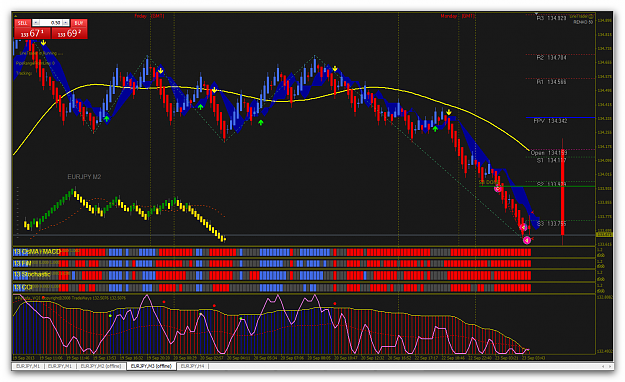Click the SELL button in one-click trading panel
Image resolution: width=625 pixels, height=382 pixels.
click(22, 23)
